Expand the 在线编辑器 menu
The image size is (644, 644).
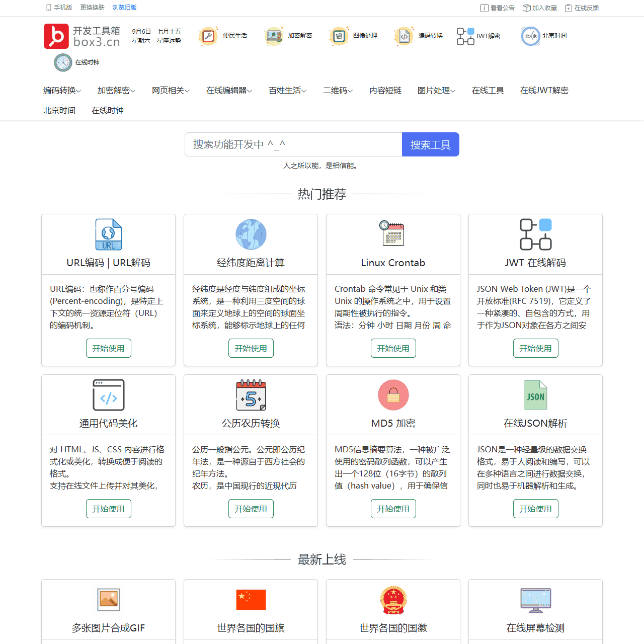(229, 91)
